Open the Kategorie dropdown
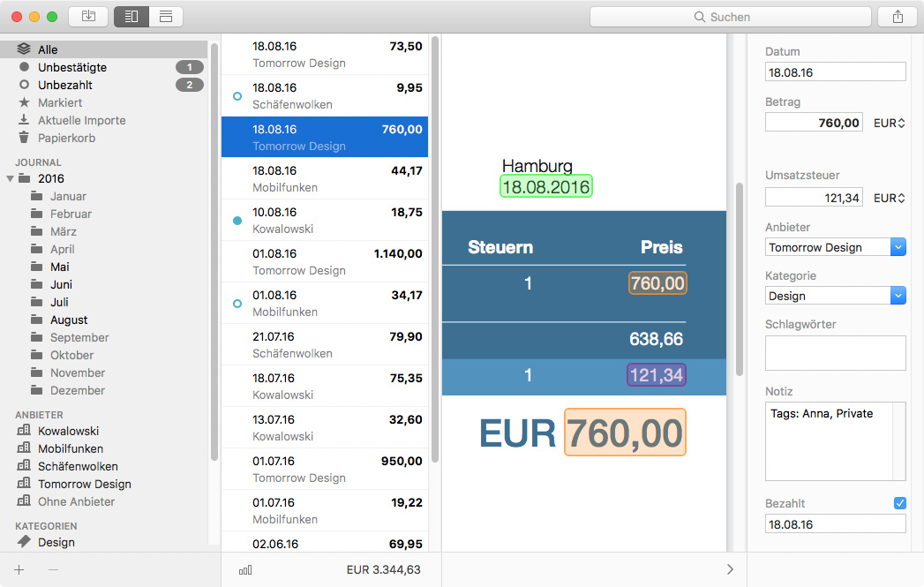The width and height of the screenshot is (924, 587). tap(898, 296)
